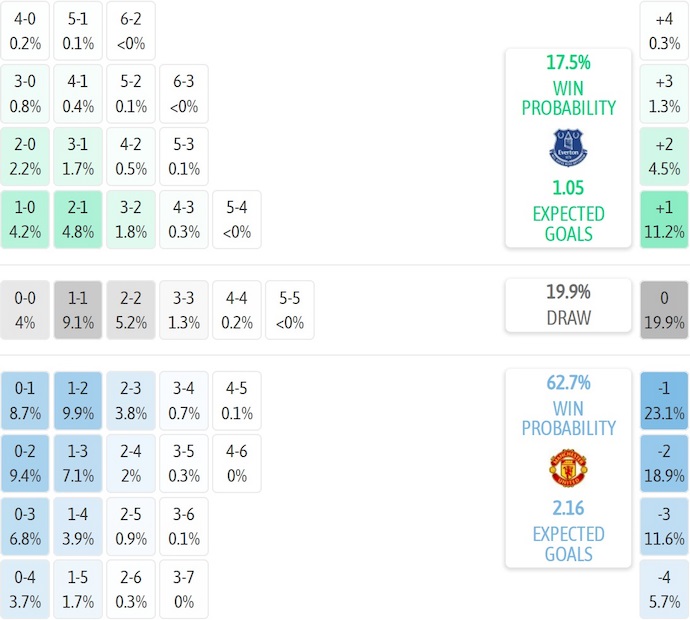Select the -1 goal margin box
The image size is (690, 620).
pyautogui.click(x=664, y=400)
